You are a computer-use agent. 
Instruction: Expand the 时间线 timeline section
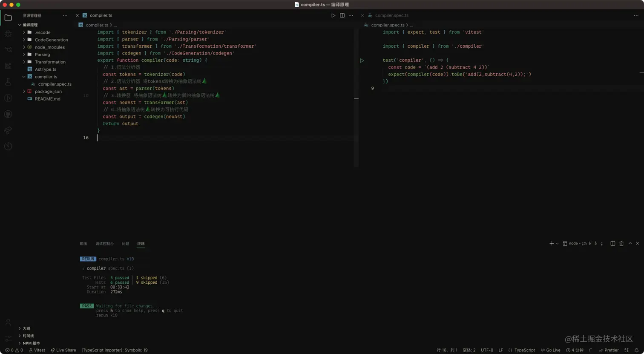(20, 336)
